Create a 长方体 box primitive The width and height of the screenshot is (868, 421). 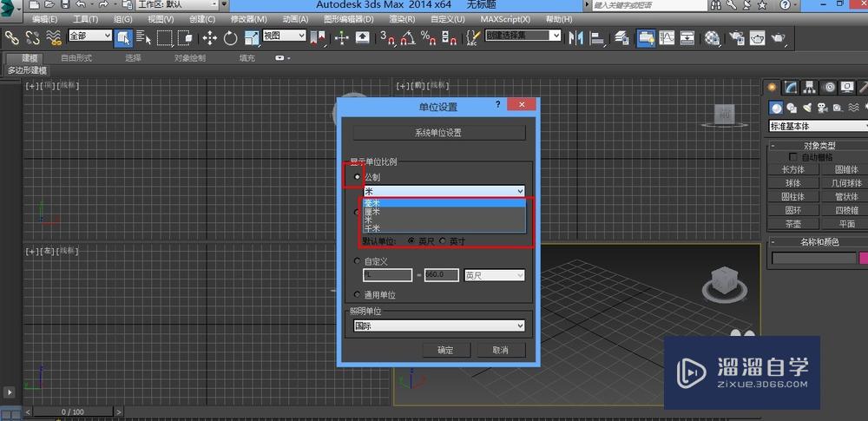click(792, 169)
